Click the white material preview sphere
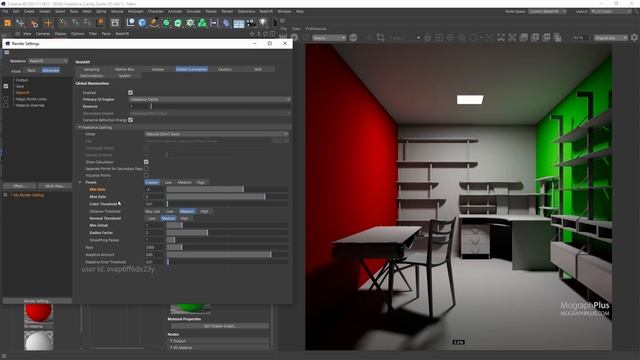The width and height of the screenshot is (640, 360). coord(38,341)
